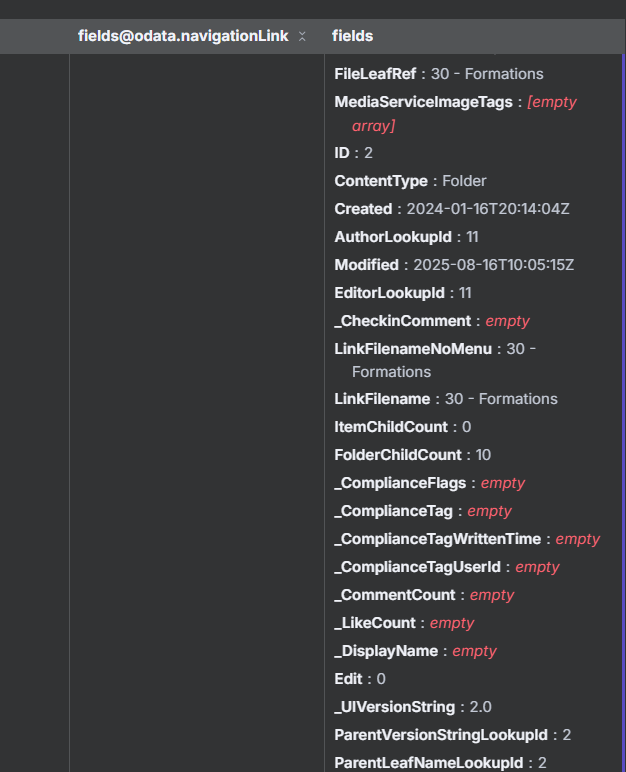The width and height of the screenshot is (626, 772).
Task: Click the ItemChildCount field name
Action: [391, 427]
